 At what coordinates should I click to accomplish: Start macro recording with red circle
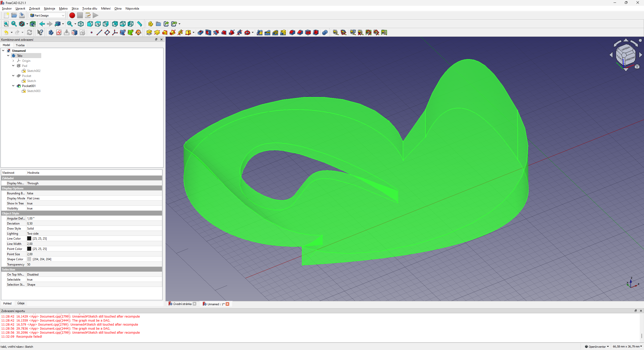coord(72,15)
